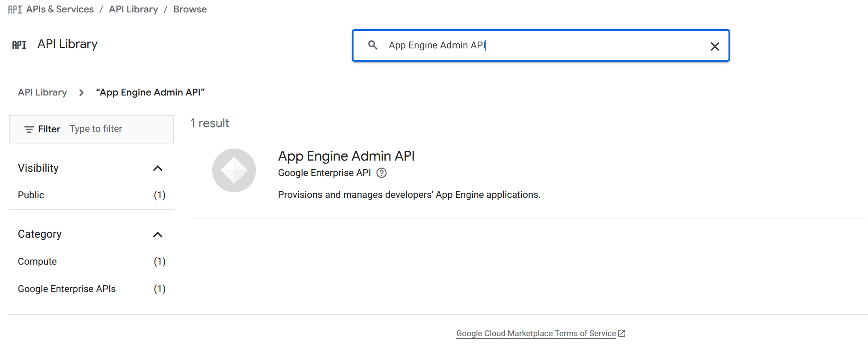
Task: Click the API logo beside the API Library title
Action: tap(19, 45)
